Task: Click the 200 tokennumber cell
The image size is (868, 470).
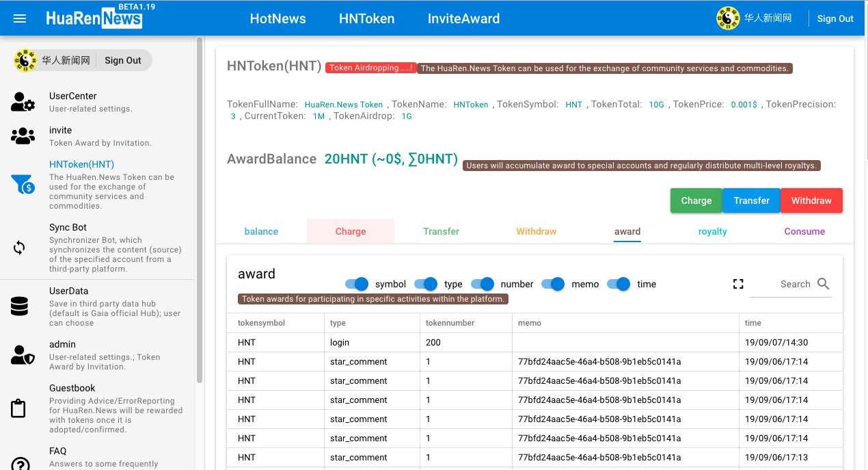Action: click(x=466, y=342)
